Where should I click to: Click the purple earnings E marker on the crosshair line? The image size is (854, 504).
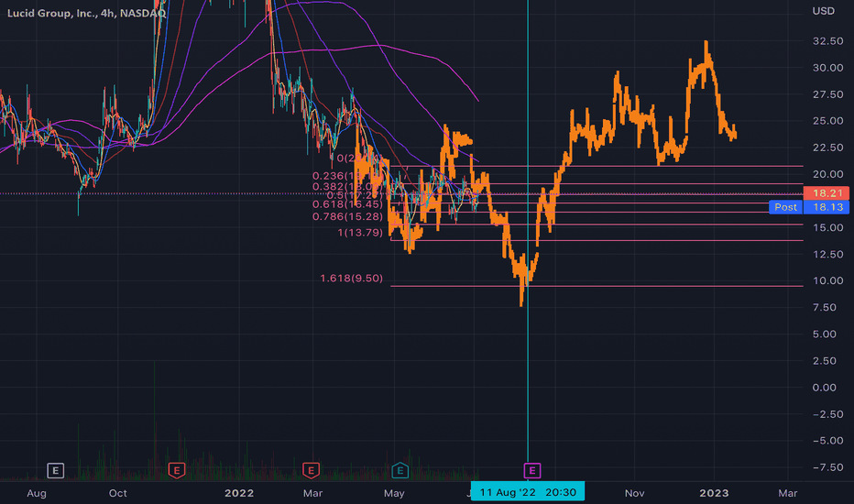point(532,470)
